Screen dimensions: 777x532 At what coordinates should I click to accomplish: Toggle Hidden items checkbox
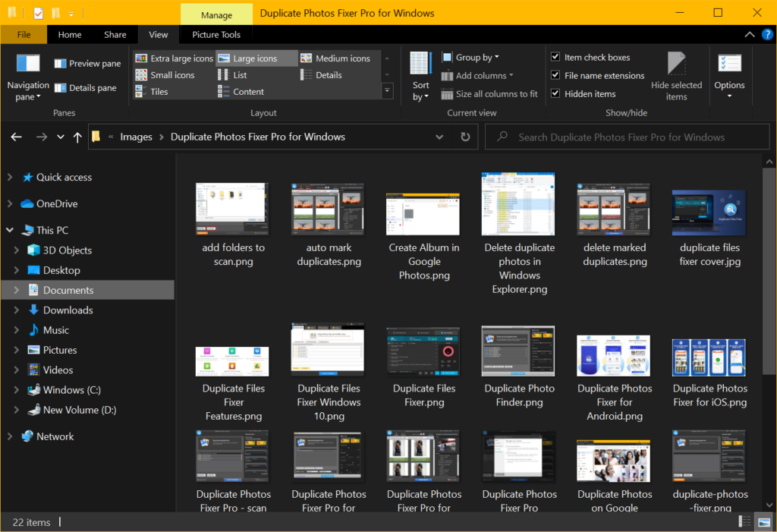click(555, 93)
